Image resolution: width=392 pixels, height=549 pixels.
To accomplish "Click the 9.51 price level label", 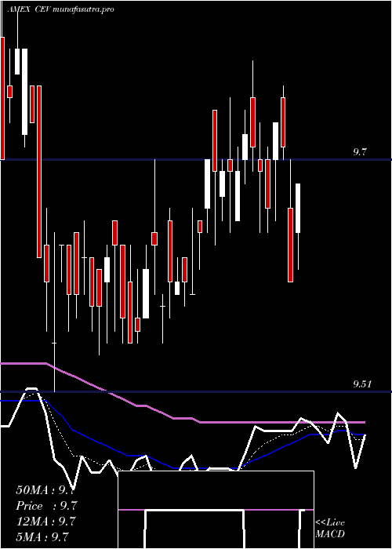I will point(362,384).
